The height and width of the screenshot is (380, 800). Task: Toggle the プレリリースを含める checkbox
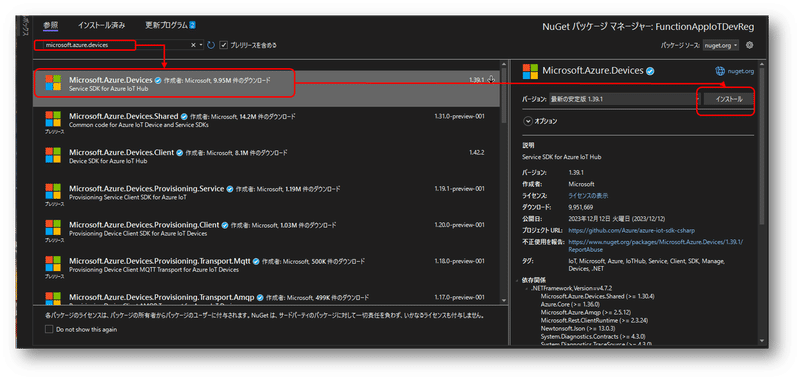tap(223, 45)
